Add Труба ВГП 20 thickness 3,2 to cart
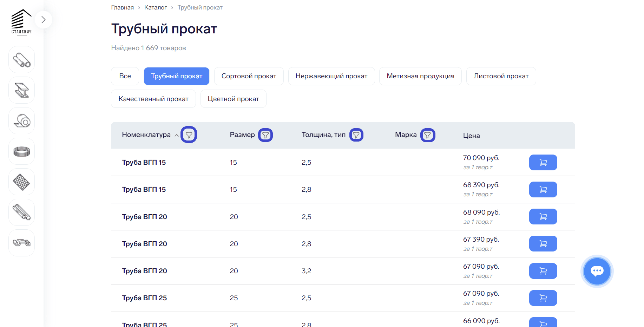The width and height of the screenshot is (644, 327). click(x=543, y=271)
